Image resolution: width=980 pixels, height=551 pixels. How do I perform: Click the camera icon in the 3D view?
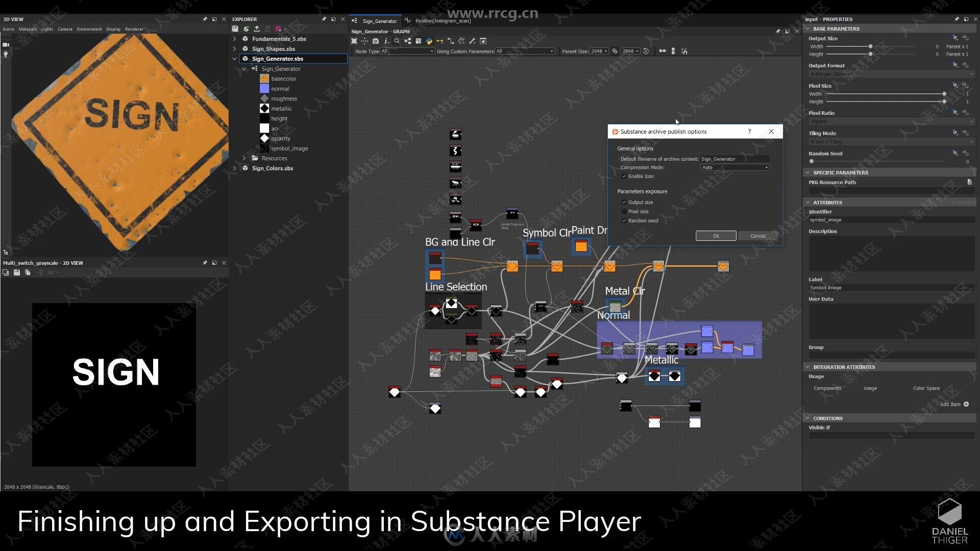(x=6, y=45)
